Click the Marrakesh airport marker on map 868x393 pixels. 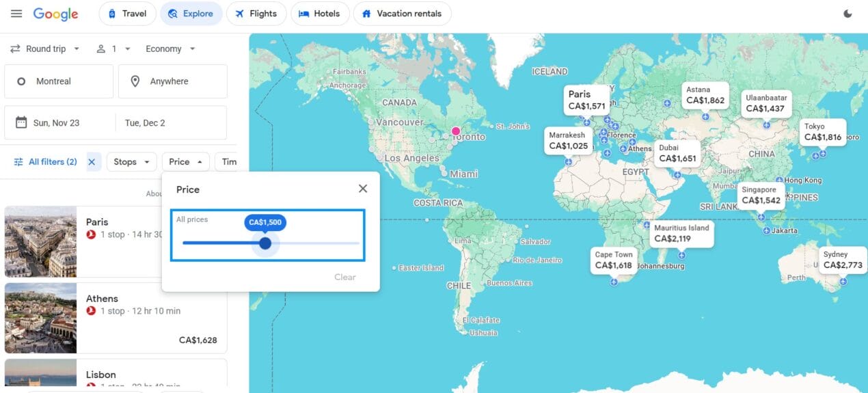click(568, 163)
